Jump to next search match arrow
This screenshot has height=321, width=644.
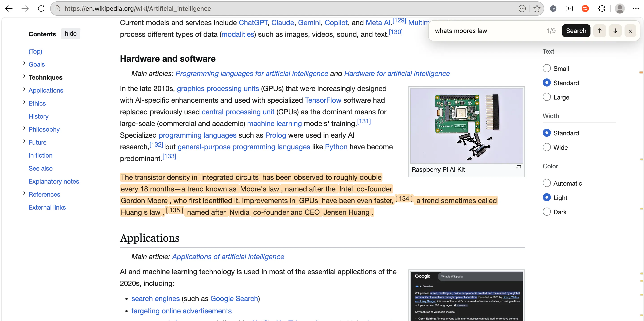click(x=615, y=31)
